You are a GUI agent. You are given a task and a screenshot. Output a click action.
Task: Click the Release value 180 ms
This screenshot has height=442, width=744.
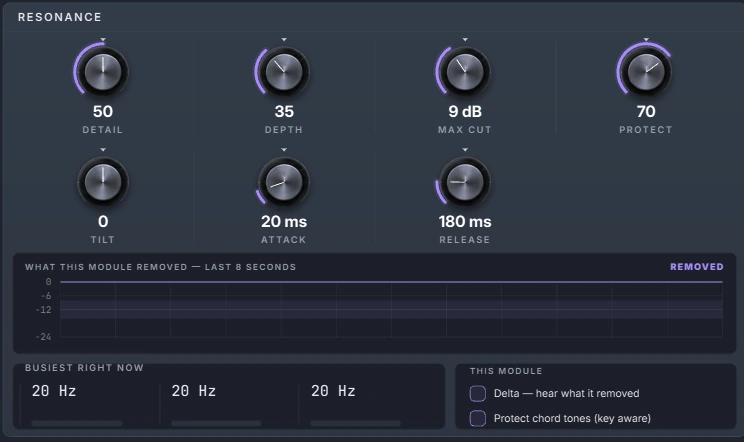(x=465, y=221)
